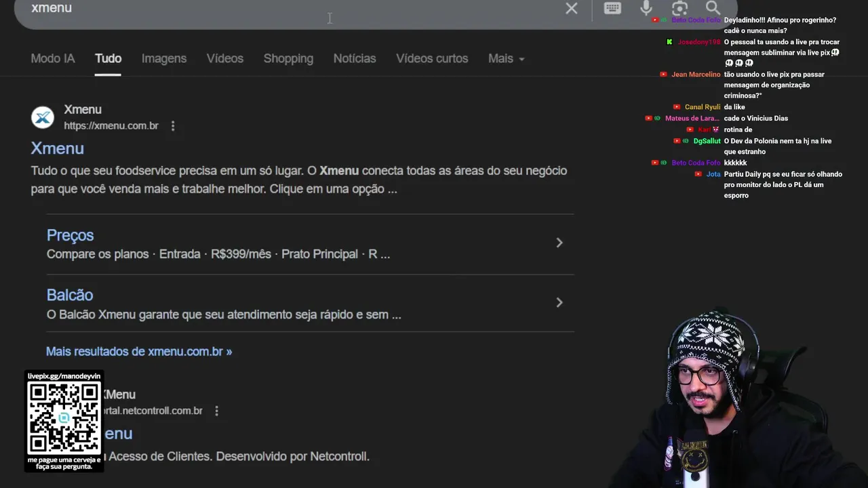
Task: Open the Preços sitelink
Action: tap(71, 235)
